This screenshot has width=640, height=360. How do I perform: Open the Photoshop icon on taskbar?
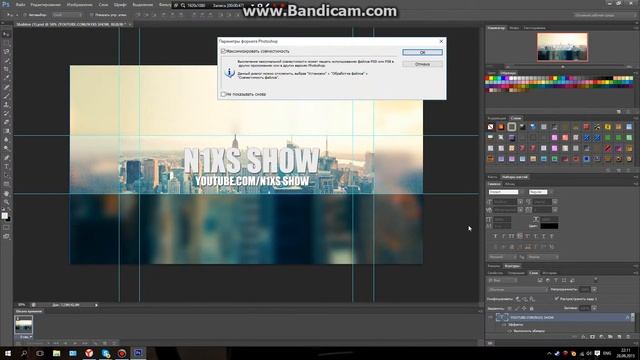click(x=138, y=353)
